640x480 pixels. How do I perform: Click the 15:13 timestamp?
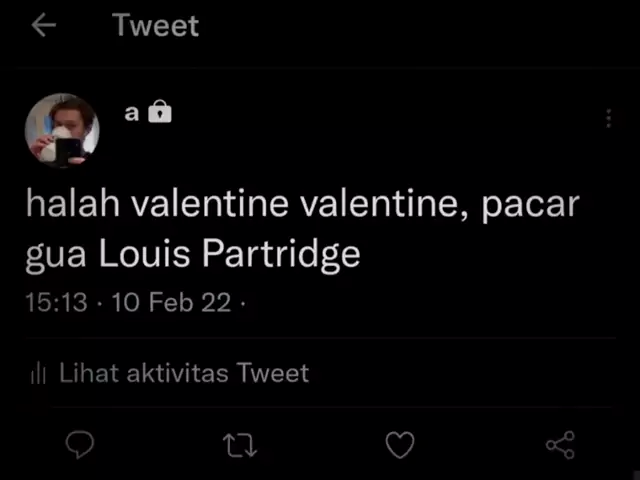(56, 302)
